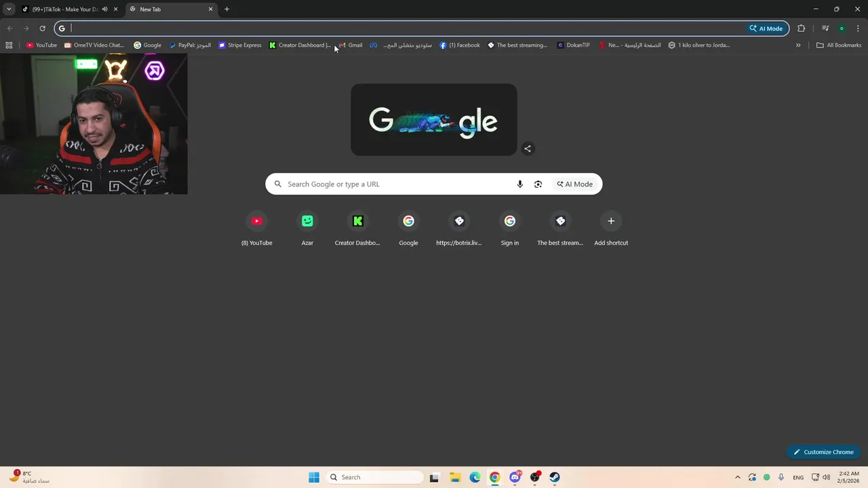Image resolution: width=868 pixels, height=488 pixels.
Task: Click AI Mode in Google search box
Action: tap(575, 184)
